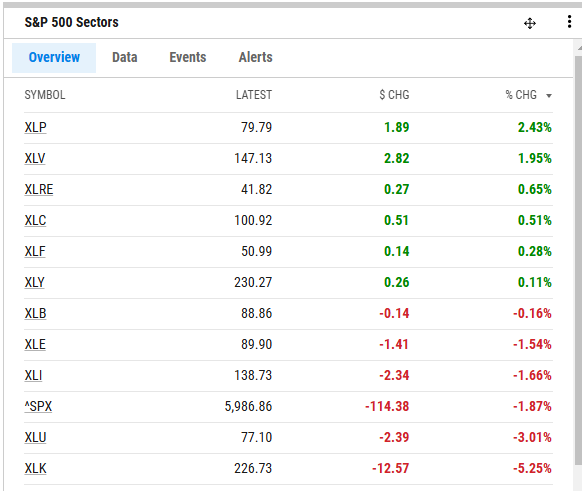Click XLV percent change 1.95%
Image resolution: width=582 pixels, height=491 pixels.
pos(535,158)
